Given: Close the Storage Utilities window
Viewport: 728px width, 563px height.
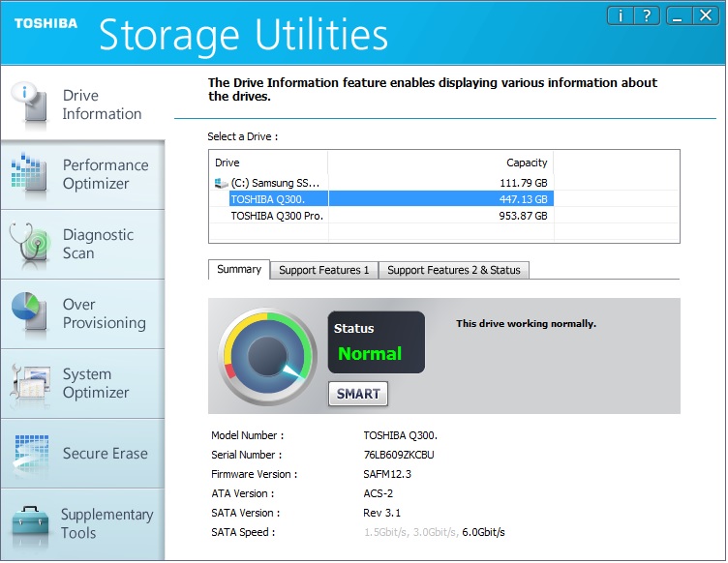Looking at the screenshot, I should (x=706, y=16).
